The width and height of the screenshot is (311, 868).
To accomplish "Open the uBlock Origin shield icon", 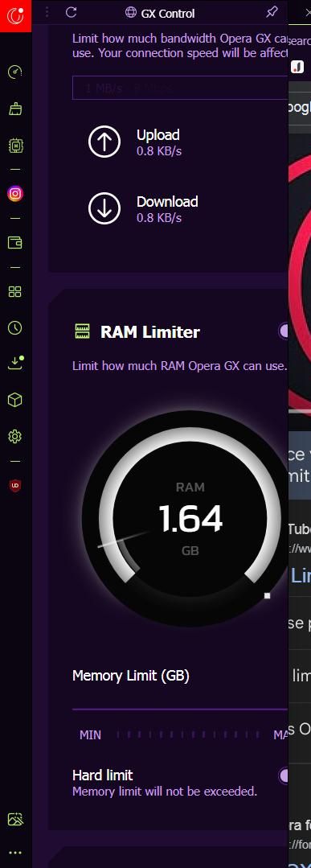I will (x=15, y=485).
